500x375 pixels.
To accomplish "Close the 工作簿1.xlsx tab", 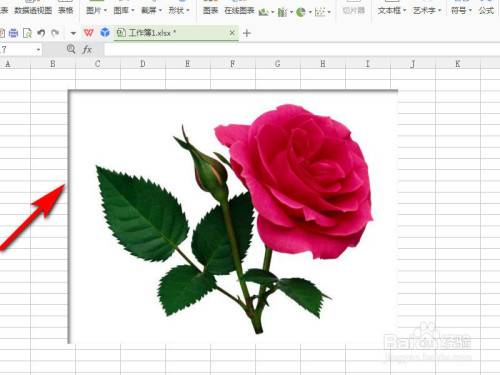I will tap(232, 33).
